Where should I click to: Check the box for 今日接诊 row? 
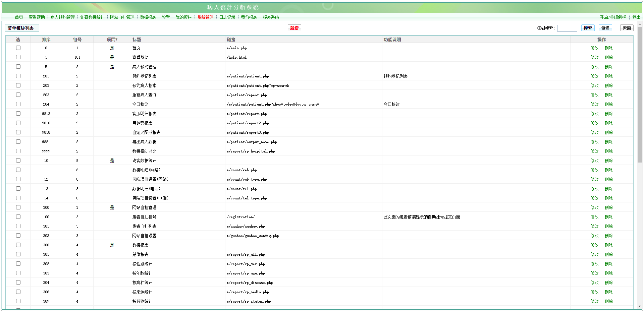tap(18, 104)
